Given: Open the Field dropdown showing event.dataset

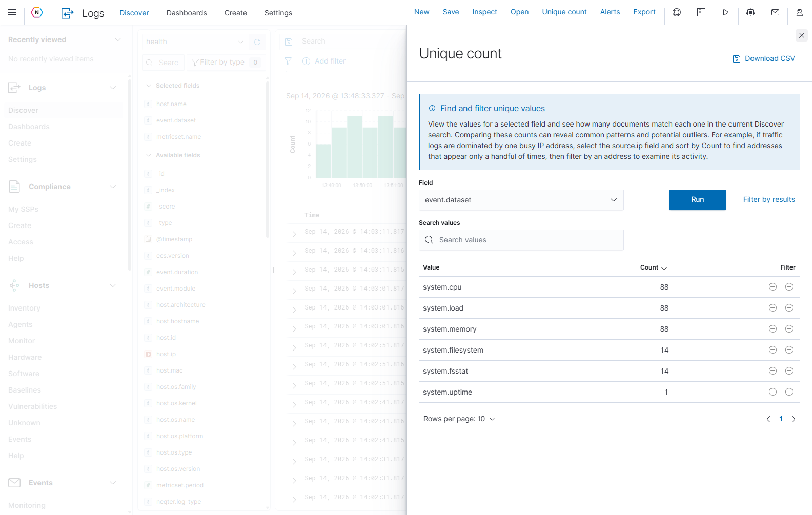Looking at the screenshot, I should click(521, 200).
